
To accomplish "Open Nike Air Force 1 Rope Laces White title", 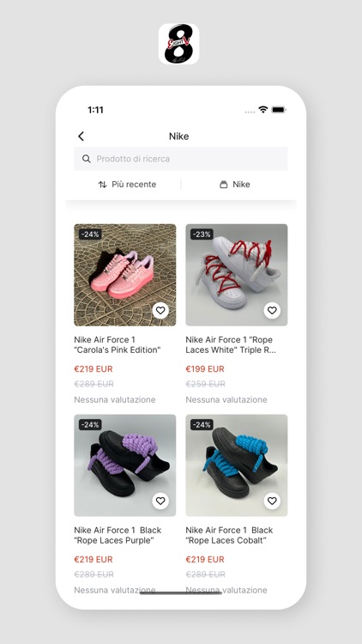I will (x=231, y=345).
